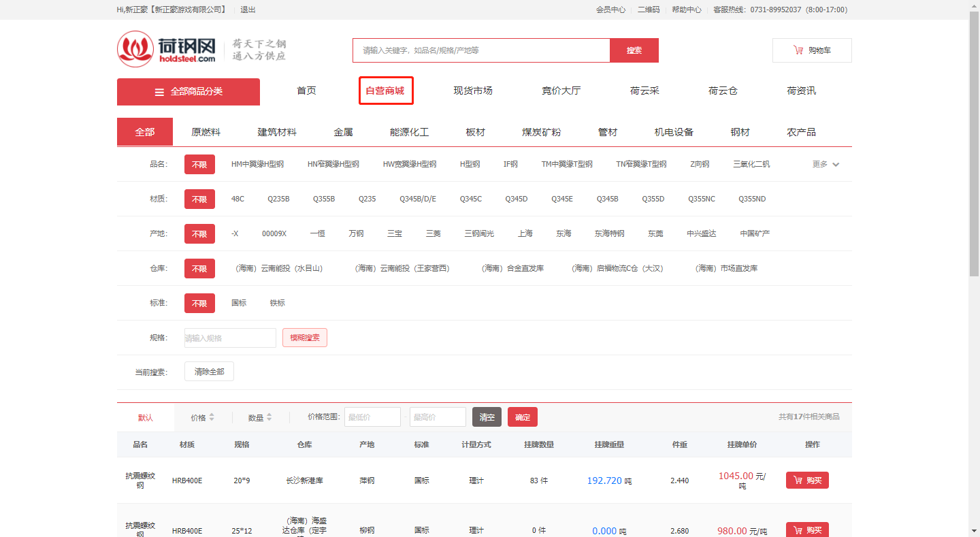Open 荷资讯 page
Viewport: 980px width, 537px height.
tap(801, 91)
